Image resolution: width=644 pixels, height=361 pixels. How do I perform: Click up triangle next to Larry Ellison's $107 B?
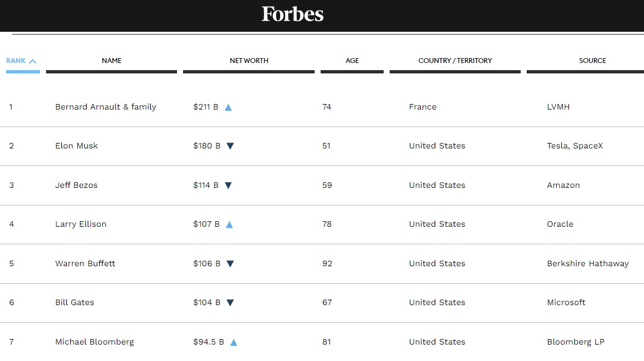(x=230, y=225)
